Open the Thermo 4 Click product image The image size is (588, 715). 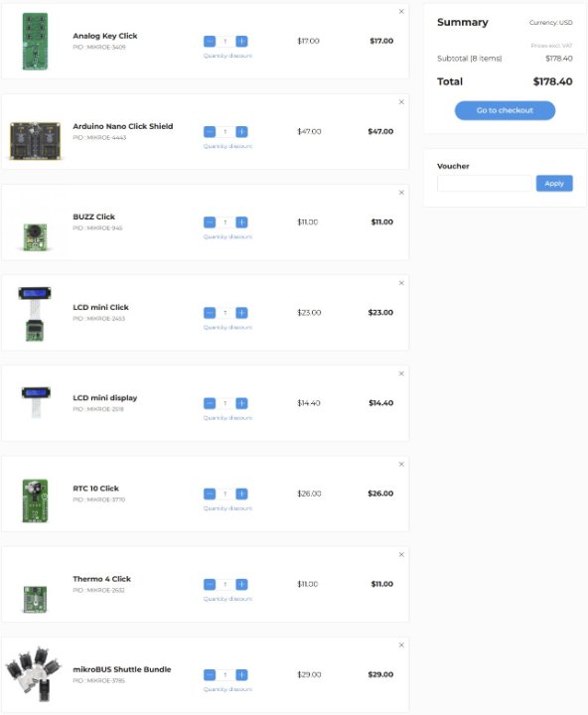tap(35, 599)
